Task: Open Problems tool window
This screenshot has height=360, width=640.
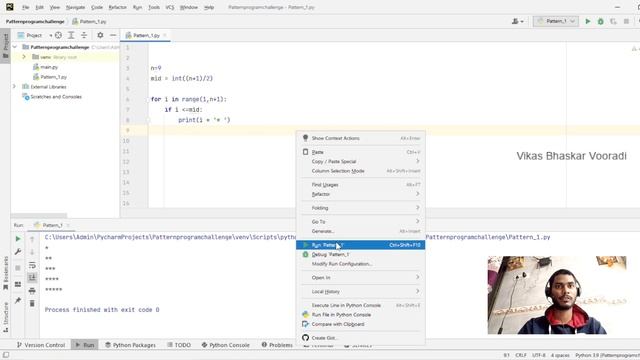Action: coord(277,345)
